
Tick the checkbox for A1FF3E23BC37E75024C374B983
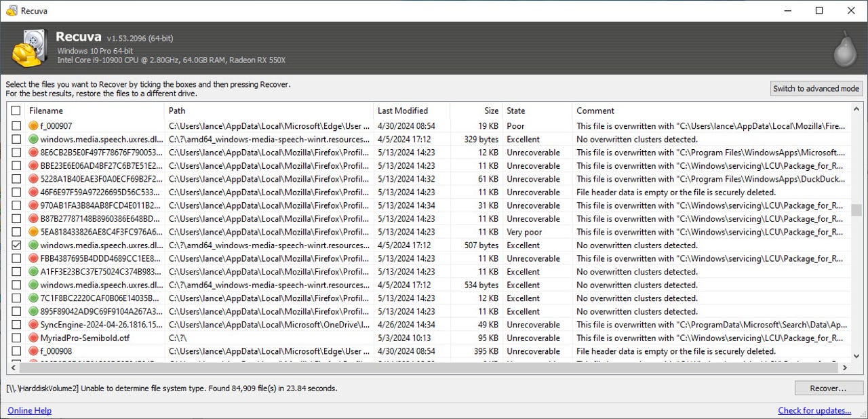pyautogui.click(x=16, y=271)
